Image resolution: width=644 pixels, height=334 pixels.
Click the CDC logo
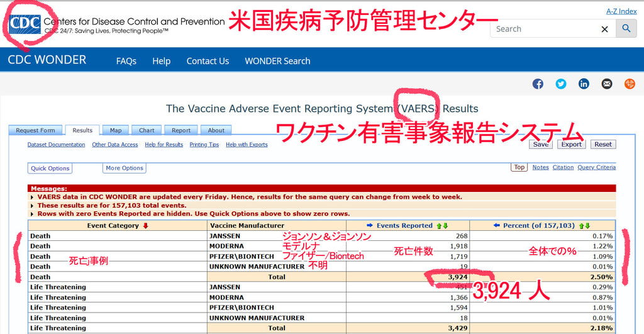point(25,25)
